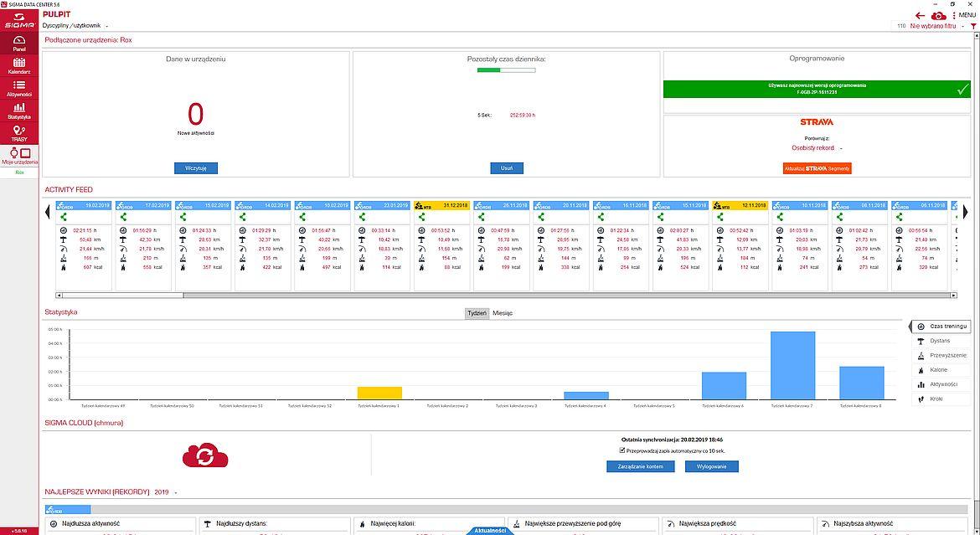Select Tydzień statistics view
This screenshot has height=535, width=980.
[x=477, y=313]
